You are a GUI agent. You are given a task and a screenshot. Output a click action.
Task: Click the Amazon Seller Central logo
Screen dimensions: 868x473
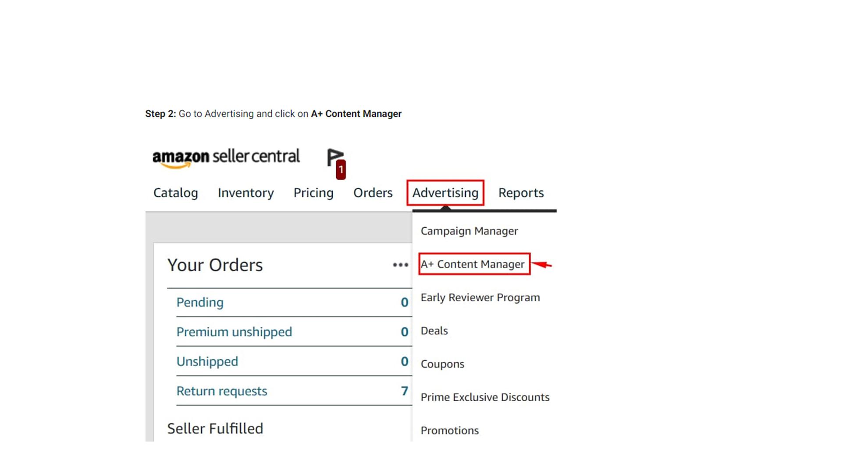pyautogui.click(x=226, y=157)
